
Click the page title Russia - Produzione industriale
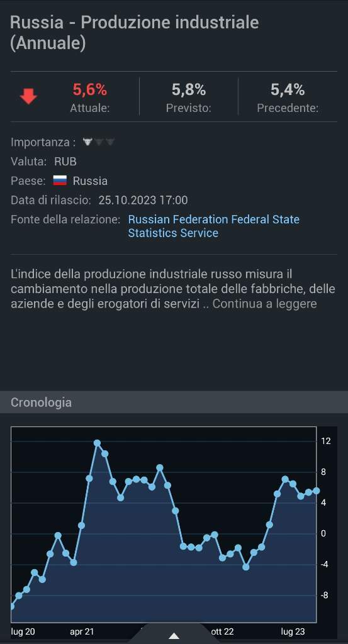click(x=134, y=22)
